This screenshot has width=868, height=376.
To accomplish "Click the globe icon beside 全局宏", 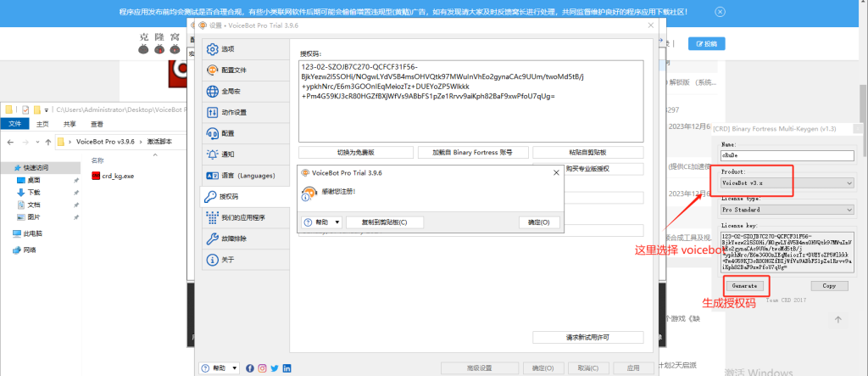I will pyautogui.click(x=212, y=92).
